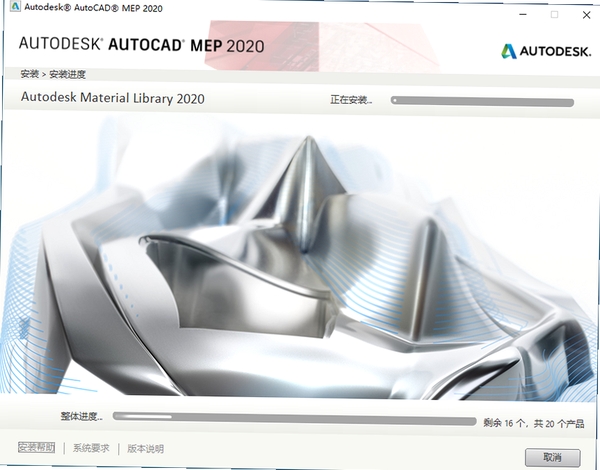The height and width of the screenshot is (470, 600).
Task: Open the 版本说明 link
Action: 145,449
